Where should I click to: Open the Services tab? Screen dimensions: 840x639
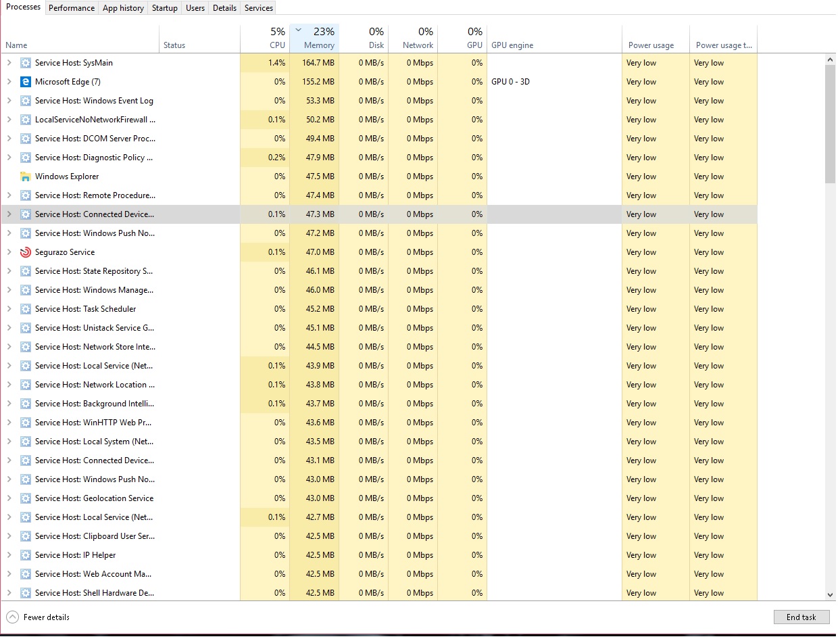tap(258, 7)
